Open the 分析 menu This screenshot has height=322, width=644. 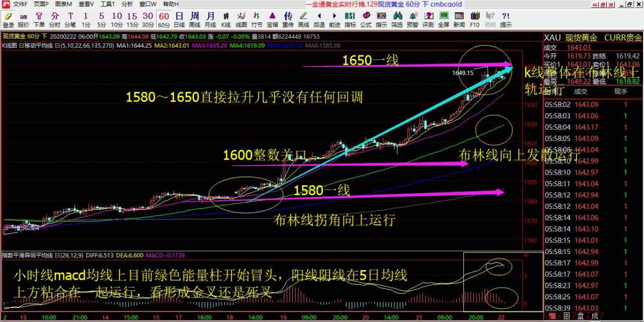[x=127, y=4]
